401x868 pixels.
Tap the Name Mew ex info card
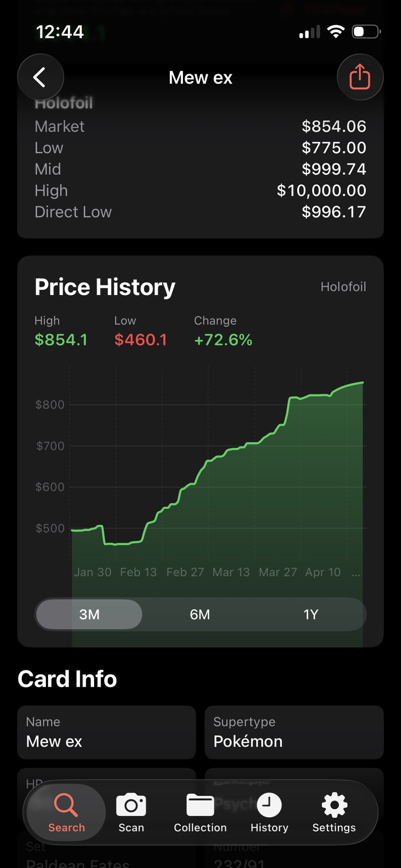tap(106, 732)
